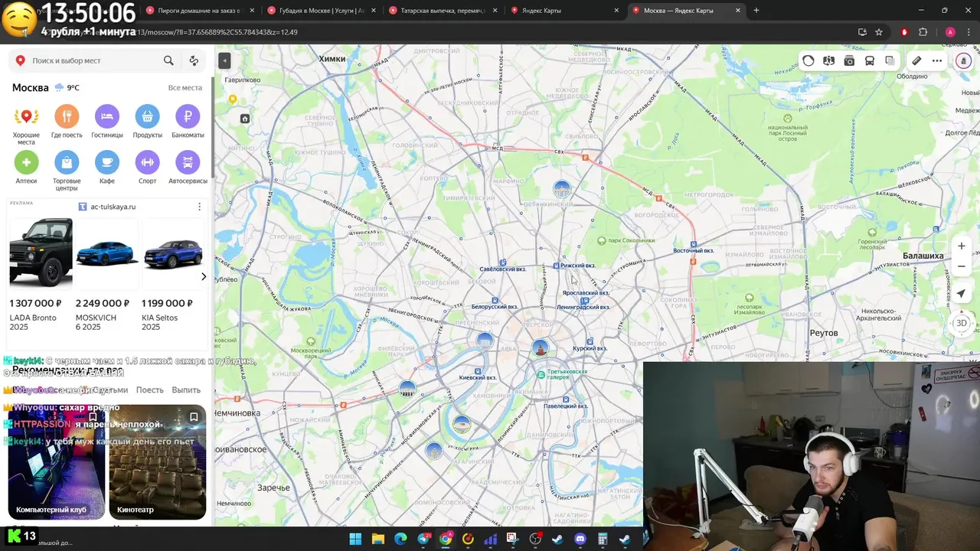The width and height of the screenshot is (980, 551).
Task: Zoom out the map with the minus button
Action: coord(962,266)
